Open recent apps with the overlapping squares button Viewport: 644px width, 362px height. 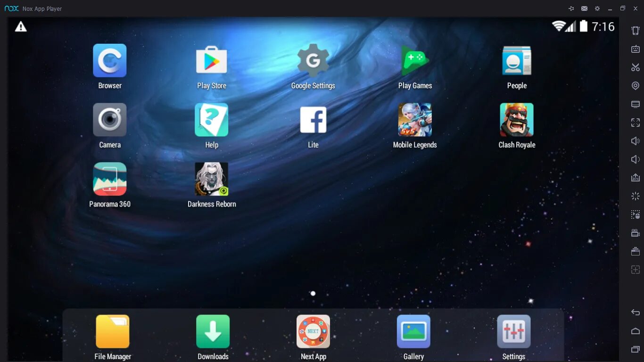[636, 349]
